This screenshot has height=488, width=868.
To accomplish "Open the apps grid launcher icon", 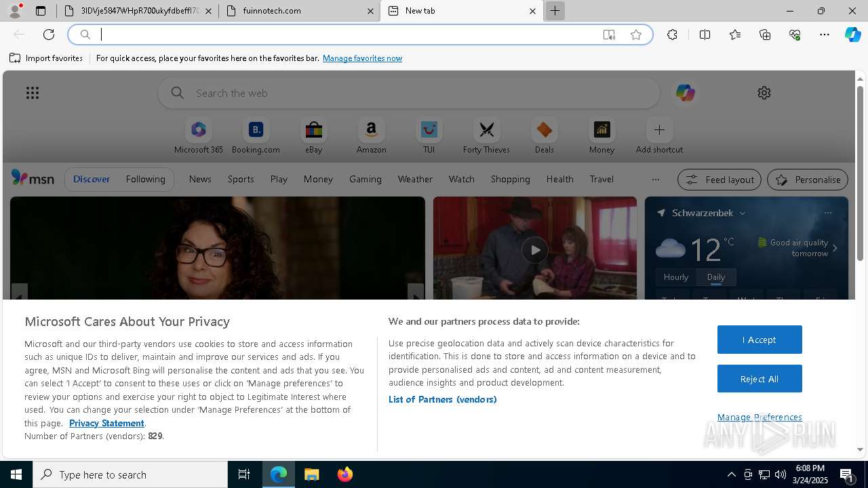I will click(33, 93).
